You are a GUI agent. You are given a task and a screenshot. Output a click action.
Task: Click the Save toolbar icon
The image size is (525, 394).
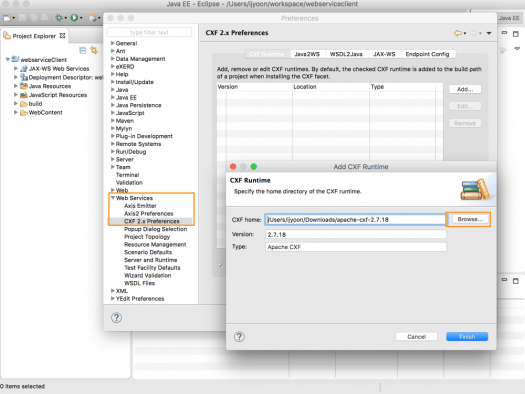pyautogui.click(x=22, y=17)
